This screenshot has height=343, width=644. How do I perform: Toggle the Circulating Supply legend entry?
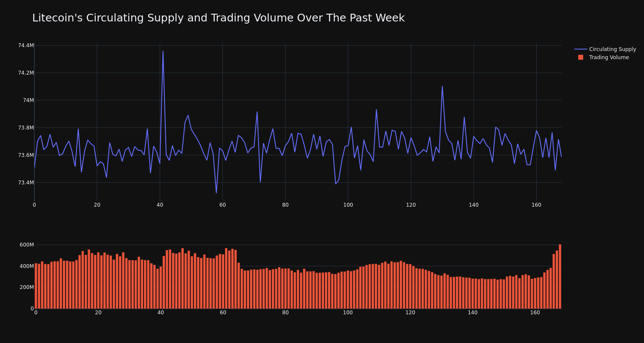[605, 49]
